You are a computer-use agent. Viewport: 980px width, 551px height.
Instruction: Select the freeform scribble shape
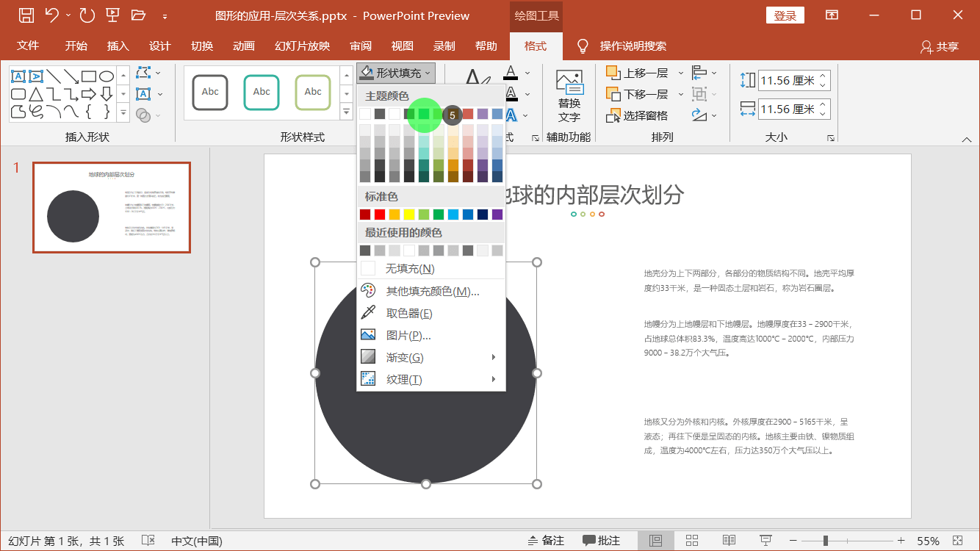36,112
